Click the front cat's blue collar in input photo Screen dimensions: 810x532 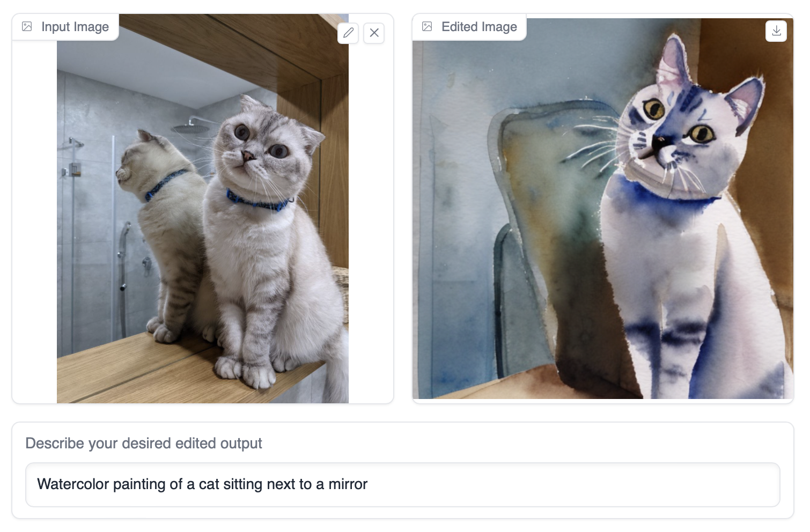(257, 202)
